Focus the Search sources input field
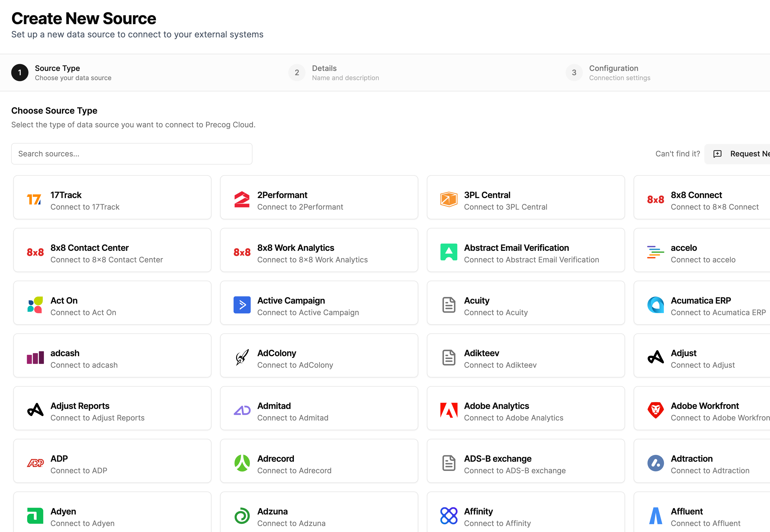770x532 pixels. [132, 154]
